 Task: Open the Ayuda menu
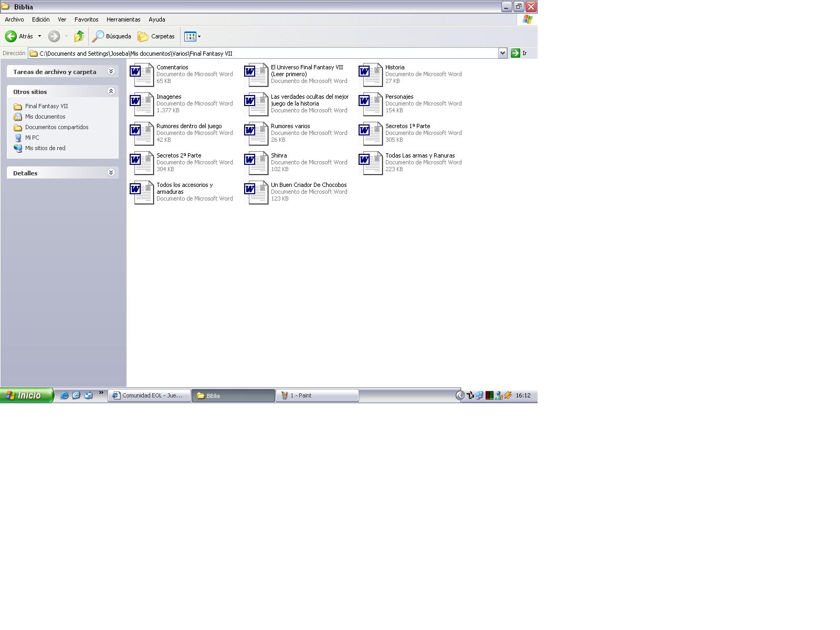157,19
